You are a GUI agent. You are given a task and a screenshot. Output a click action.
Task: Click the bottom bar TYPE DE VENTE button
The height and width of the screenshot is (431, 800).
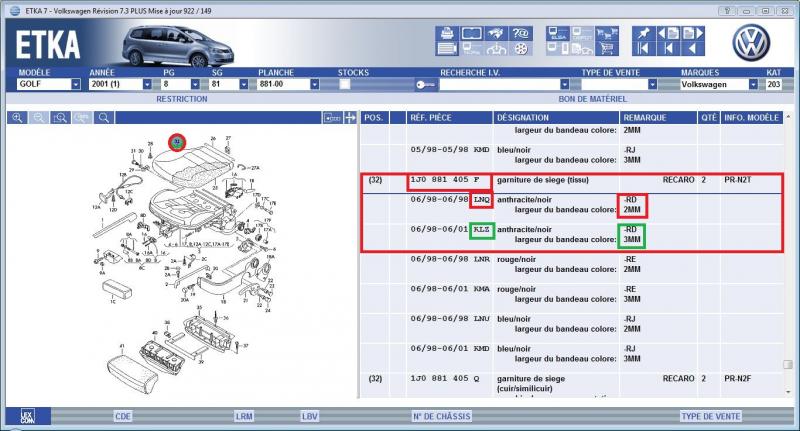coord(711,416)
